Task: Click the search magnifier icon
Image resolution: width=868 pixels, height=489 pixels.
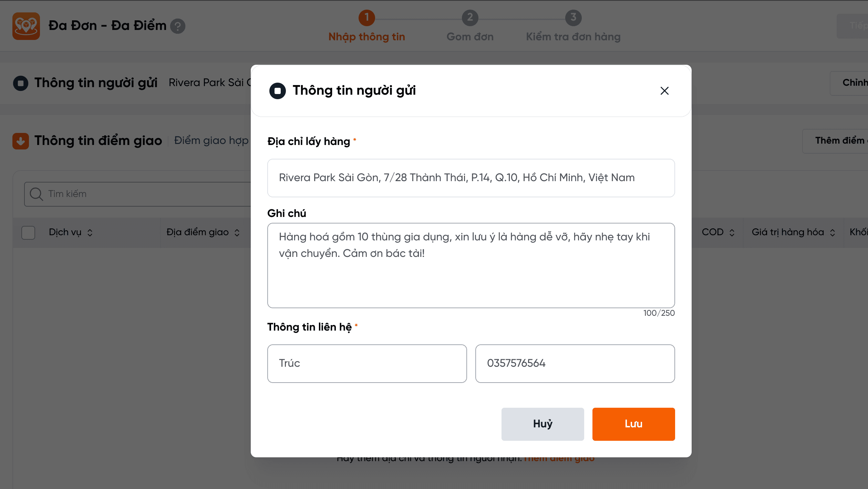Action: point(36,194)
